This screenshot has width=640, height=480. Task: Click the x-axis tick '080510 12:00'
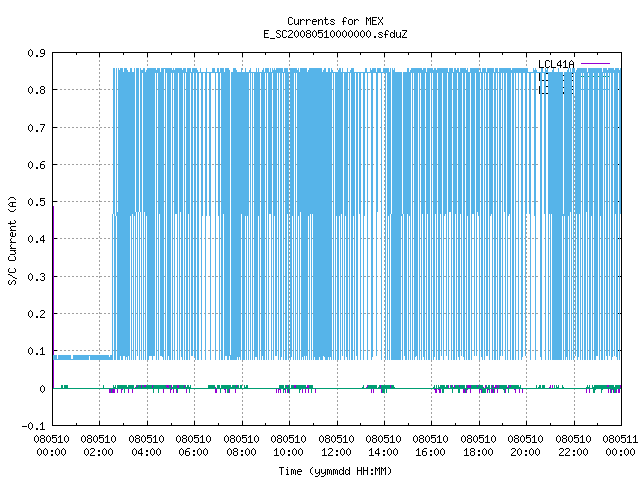coord(337,446)
